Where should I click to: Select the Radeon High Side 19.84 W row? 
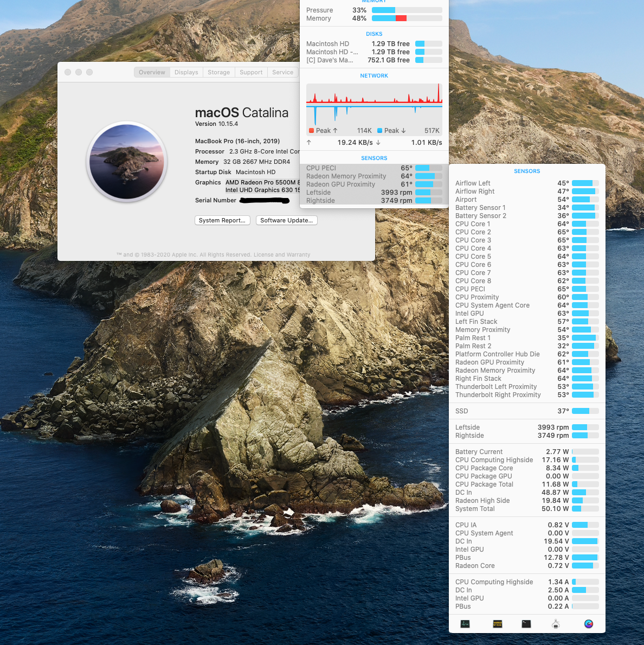tap(527, 501)
